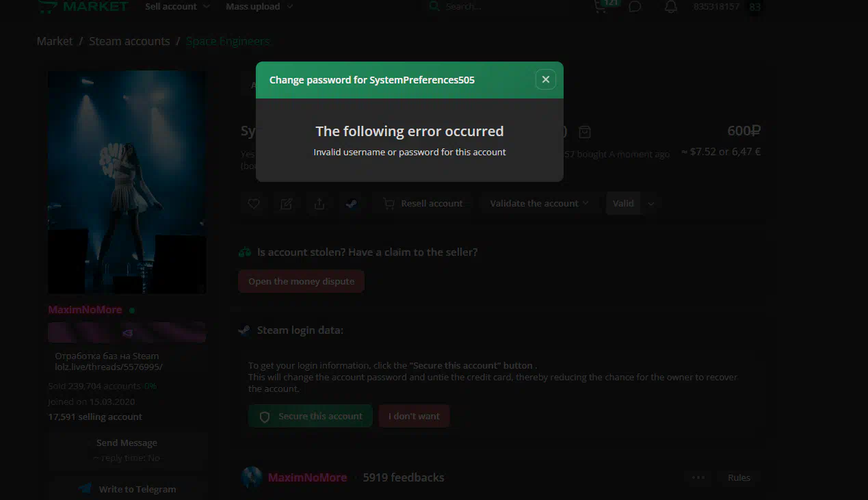Expand the arrow next to Valid

(x=651, y=203)
